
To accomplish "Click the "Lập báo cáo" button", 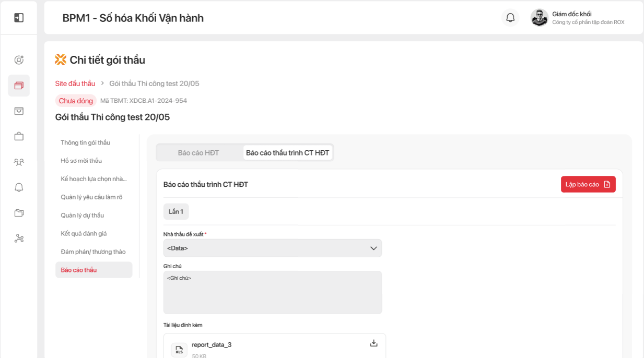I will (x=588, y=184).
